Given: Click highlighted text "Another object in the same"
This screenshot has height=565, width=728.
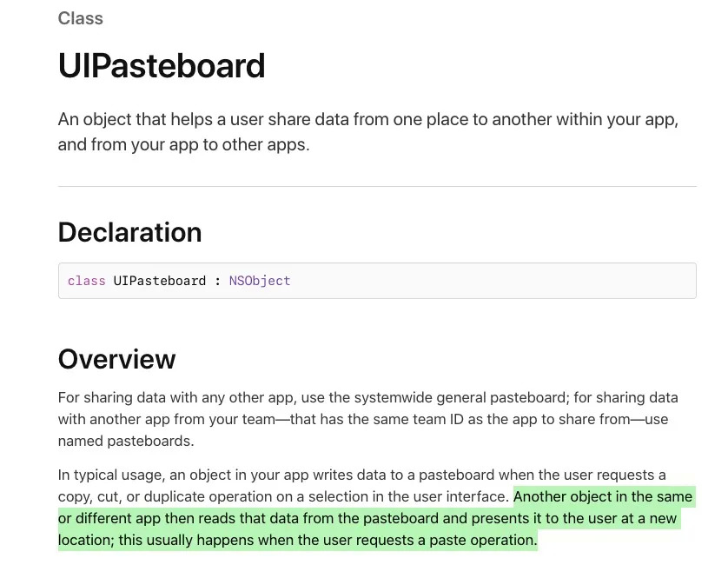Looking at the screenshot, I should coord(603,497).
